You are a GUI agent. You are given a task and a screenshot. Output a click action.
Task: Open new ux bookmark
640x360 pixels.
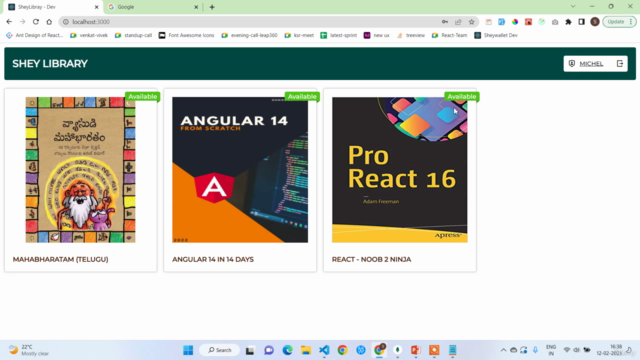376,36
